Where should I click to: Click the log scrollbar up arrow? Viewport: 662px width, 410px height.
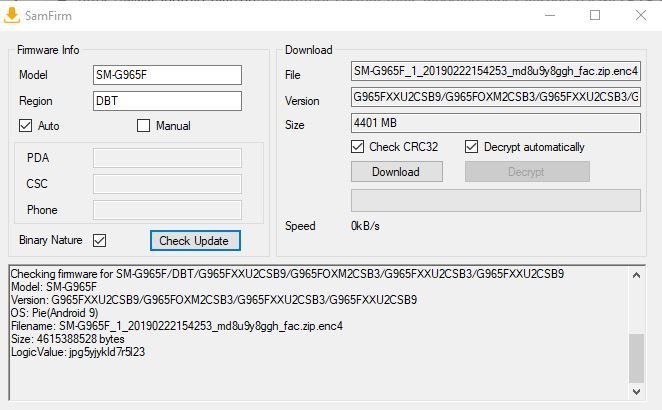pyautogui.click(x=636, y=275)
